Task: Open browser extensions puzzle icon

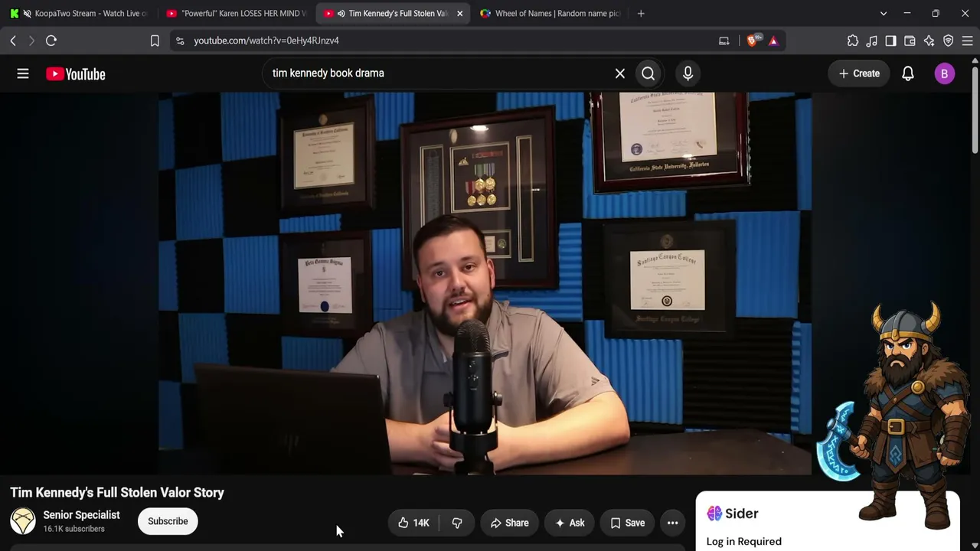Action: click(853, 41)
